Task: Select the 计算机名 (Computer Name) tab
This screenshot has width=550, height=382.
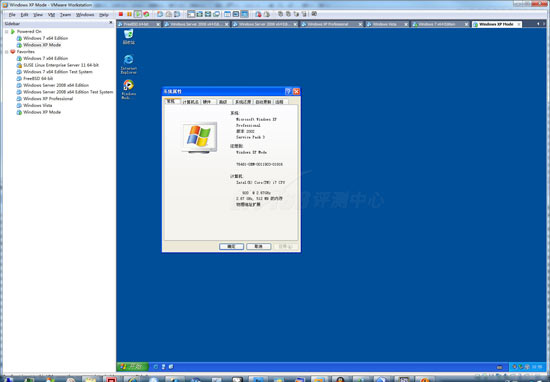Action: click(x=190, y=102)
